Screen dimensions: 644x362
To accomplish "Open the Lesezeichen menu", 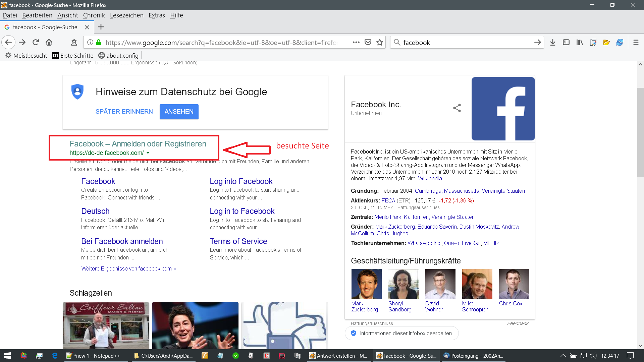I will (126, 15).
